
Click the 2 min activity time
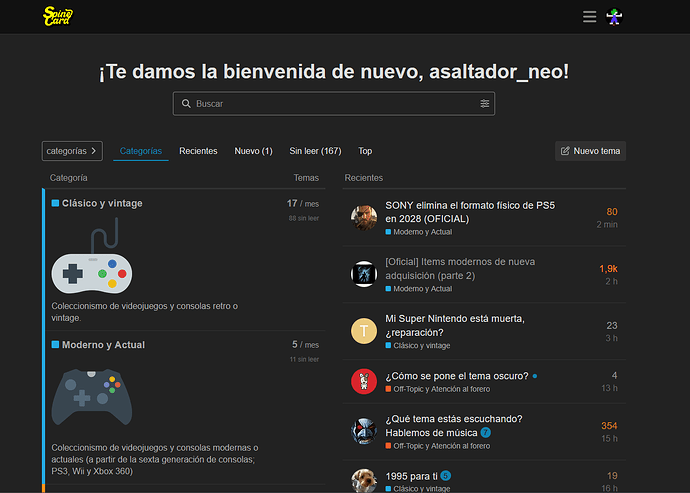pos(607,224)
